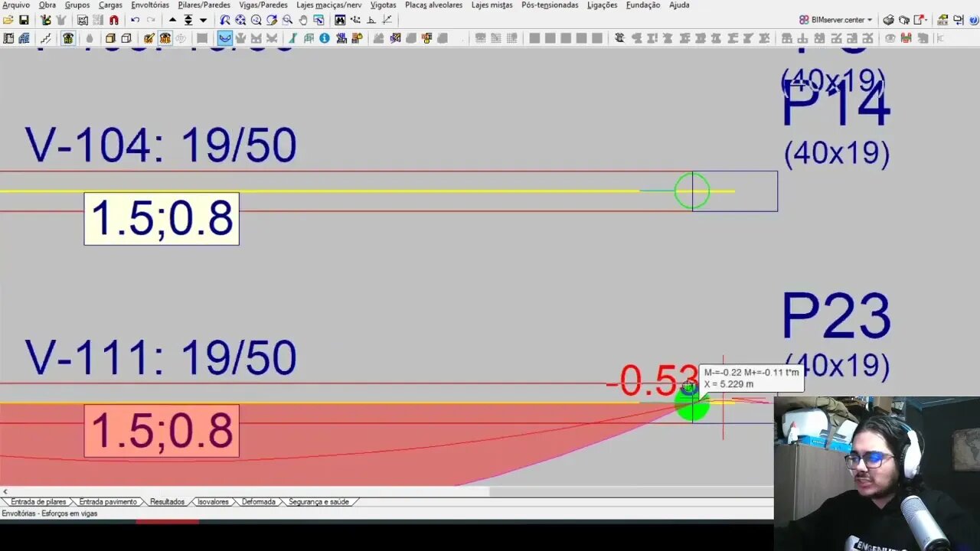The width and height of the screenshot is (980, 551).
Task: Click the P23 column label
Action: coord(836,316)
